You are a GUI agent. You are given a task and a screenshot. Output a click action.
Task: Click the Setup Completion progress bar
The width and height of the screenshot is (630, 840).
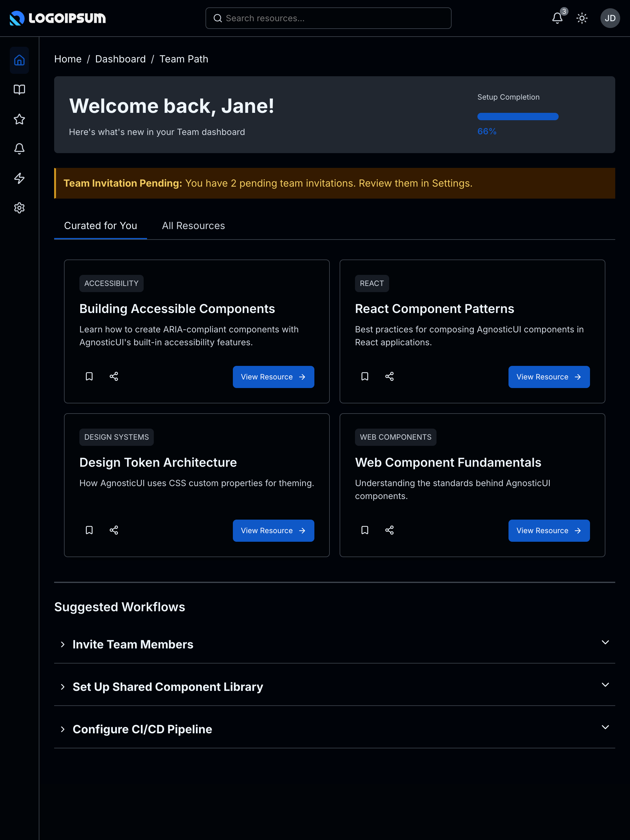click(x=517, y=116)
